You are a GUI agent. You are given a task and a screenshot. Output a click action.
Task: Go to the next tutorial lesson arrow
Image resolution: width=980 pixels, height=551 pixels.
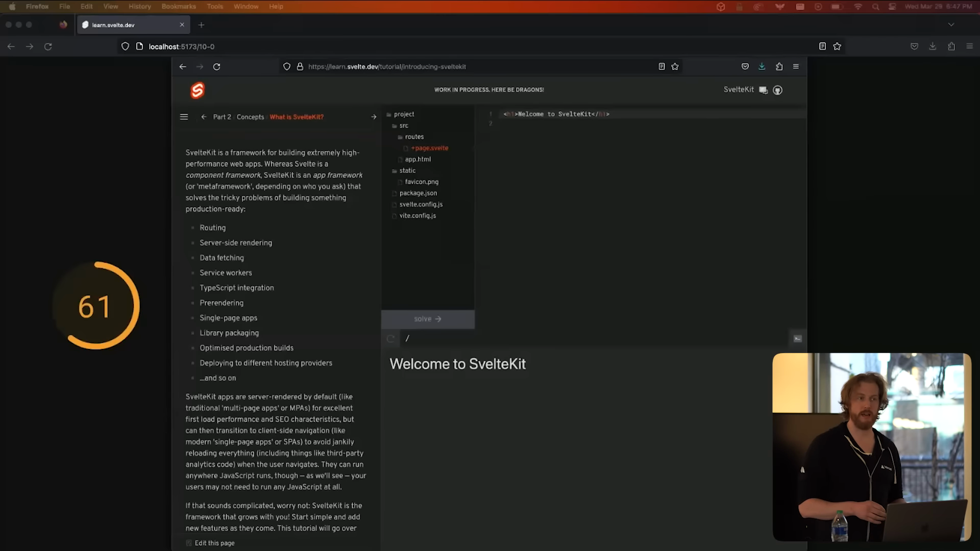[374, 117]
